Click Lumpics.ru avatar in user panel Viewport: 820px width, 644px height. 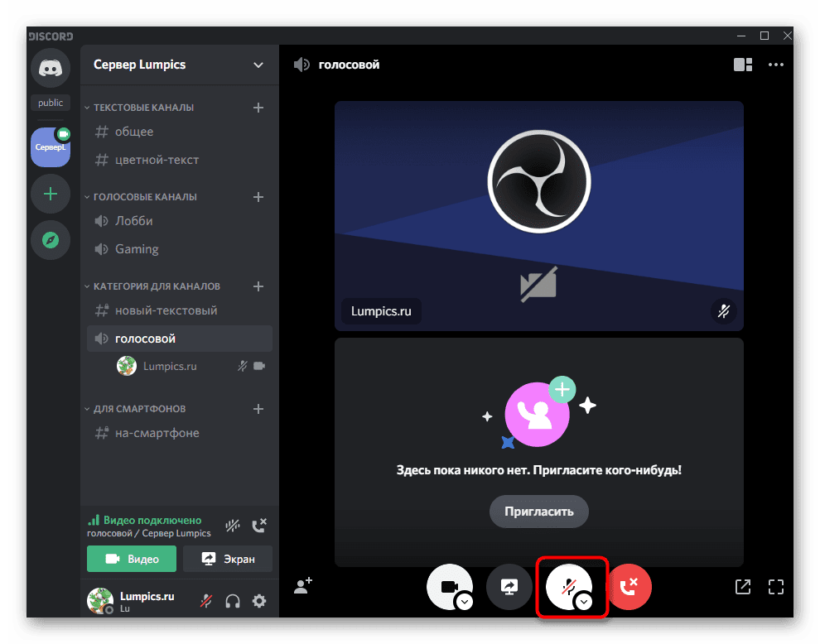coord(100,601)
